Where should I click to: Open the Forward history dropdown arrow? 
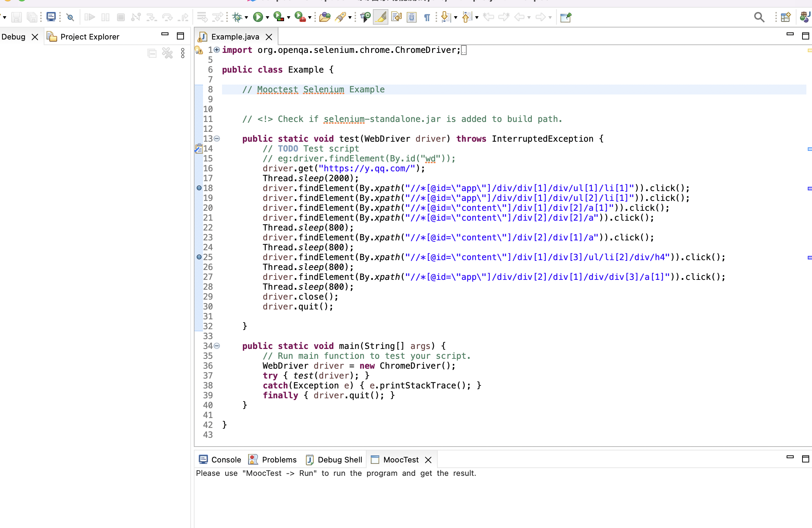[550, 17]
